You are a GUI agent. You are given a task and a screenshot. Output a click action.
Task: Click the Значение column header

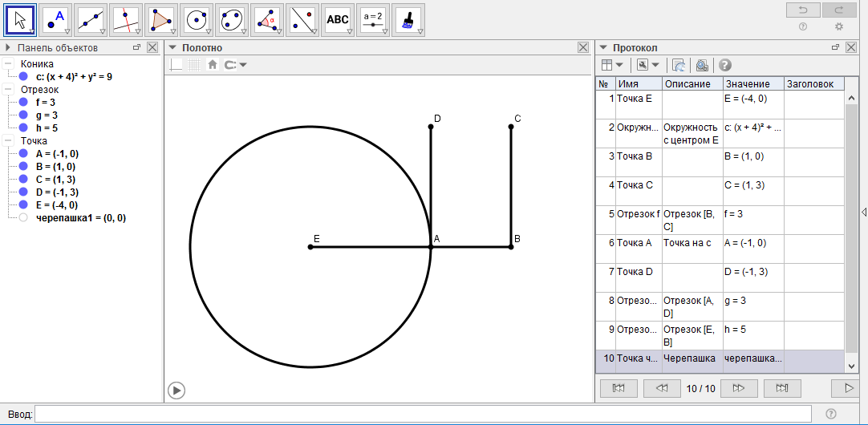[752, 84]
